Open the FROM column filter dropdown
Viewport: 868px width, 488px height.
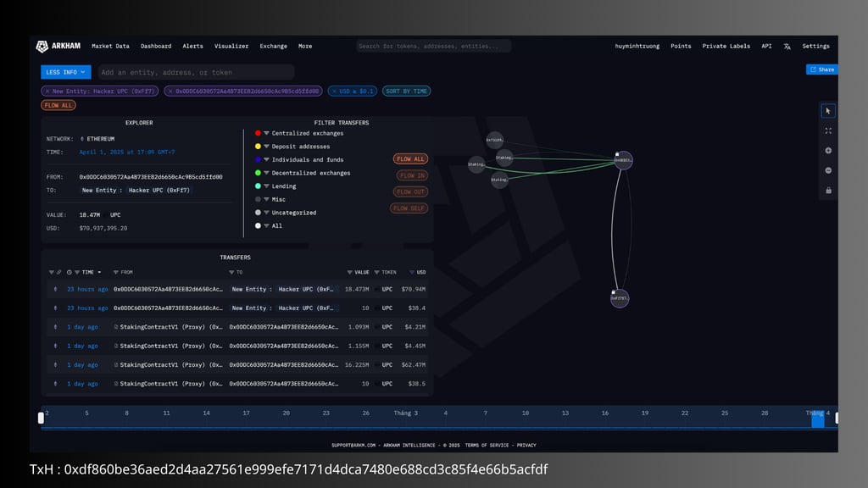coord(115,272)
